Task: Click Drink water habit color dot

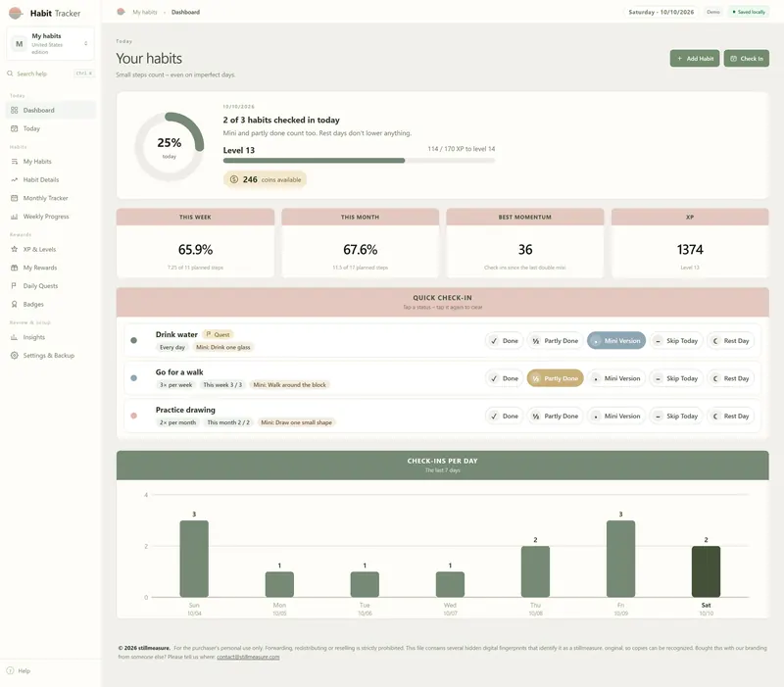Action: (x=133, y=340)
